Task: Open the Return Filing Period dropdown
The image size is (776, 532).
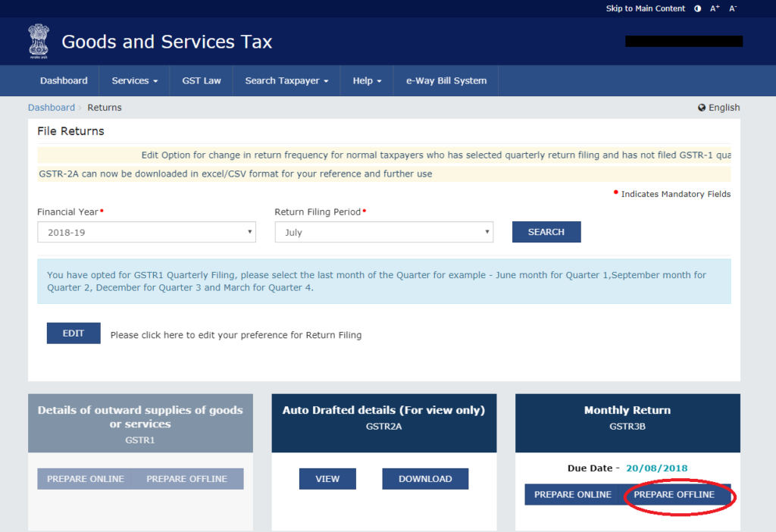Action: click(x=383, y=232)
